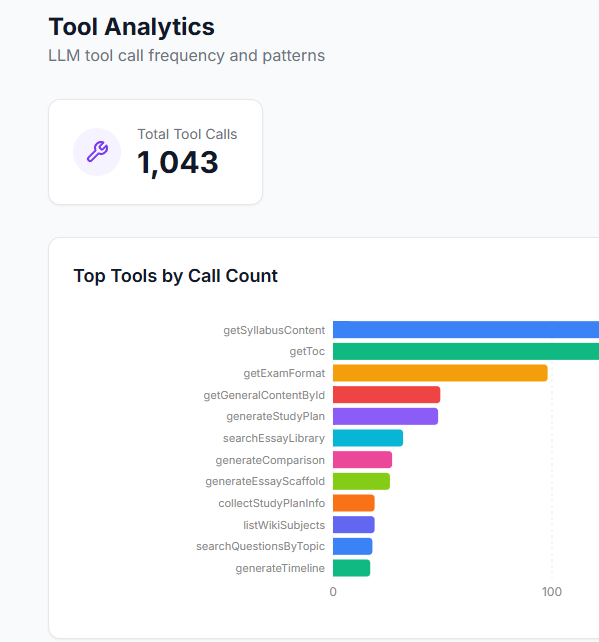Viewport: 599px width, 642px height.
Task: Click the 'Top Tools by Call Count' heading
Action: coord(176,276)
